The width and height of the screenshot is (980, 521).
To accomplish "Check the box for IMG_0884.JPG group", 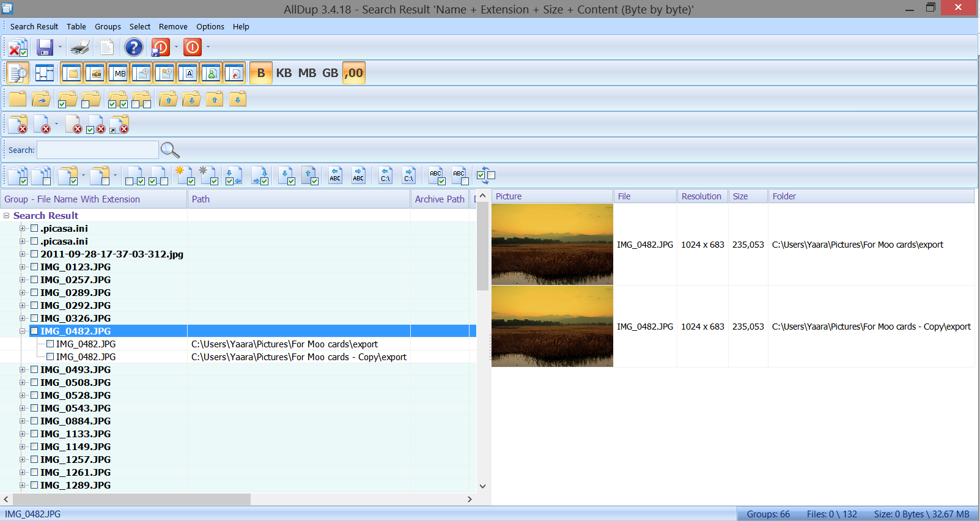I will pos(35,421).
